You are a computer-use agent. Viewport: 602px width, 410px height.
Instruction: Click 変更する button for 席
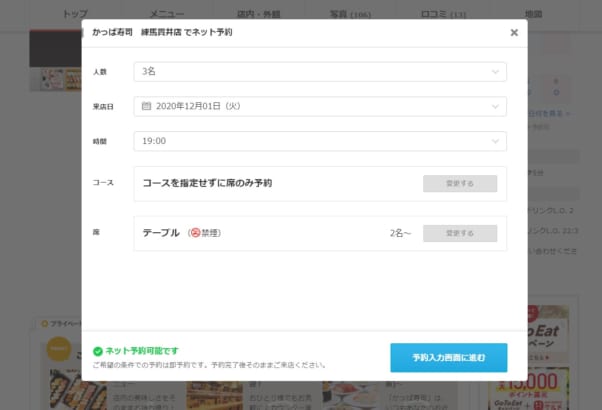[459, 233]
